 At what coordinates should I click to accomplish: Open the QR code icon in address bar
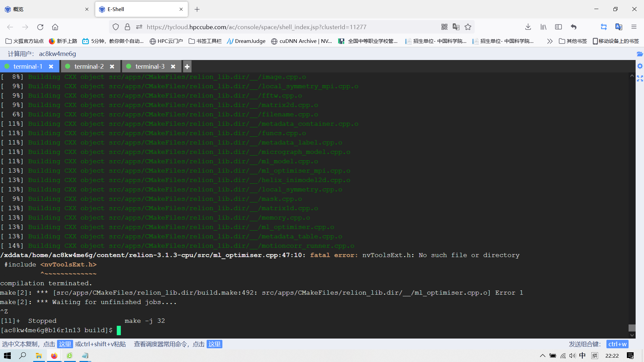[444, 27]
